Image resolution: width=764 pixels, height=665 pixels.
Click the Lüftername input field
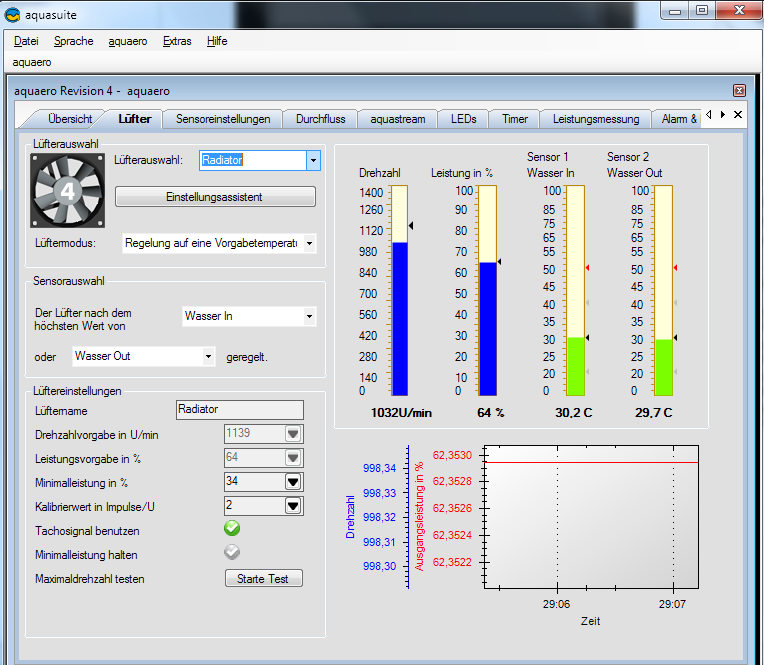click(238, 409)
